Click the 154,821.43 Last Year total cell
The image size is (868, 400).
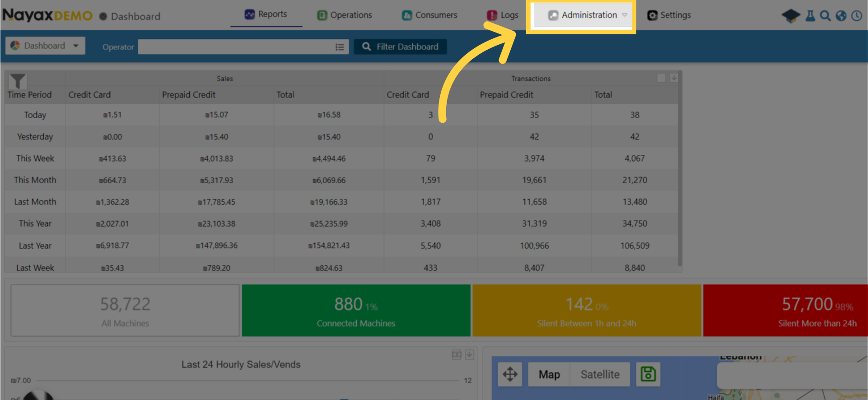click(329, 246)
